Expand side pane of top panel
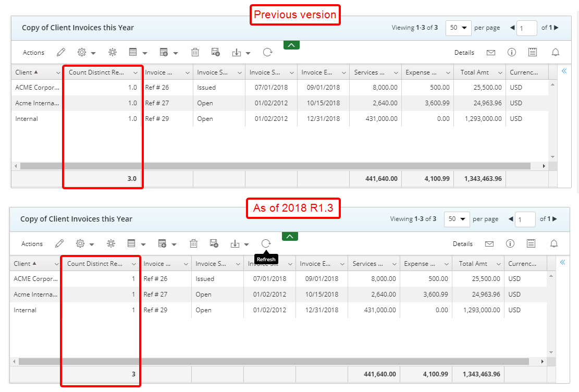The image size is (579, 392). (564, 71)
